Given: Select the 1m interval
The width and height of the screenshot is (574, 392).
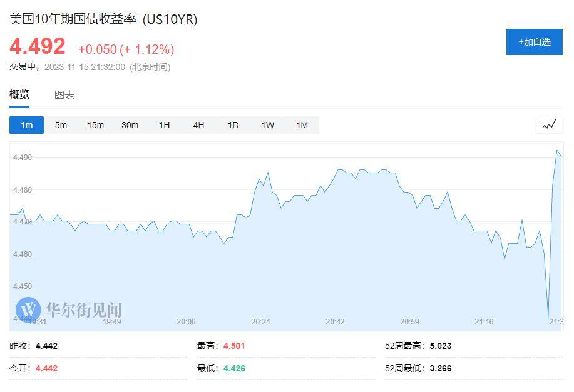Looking at the screenshot, I should 27,125.
